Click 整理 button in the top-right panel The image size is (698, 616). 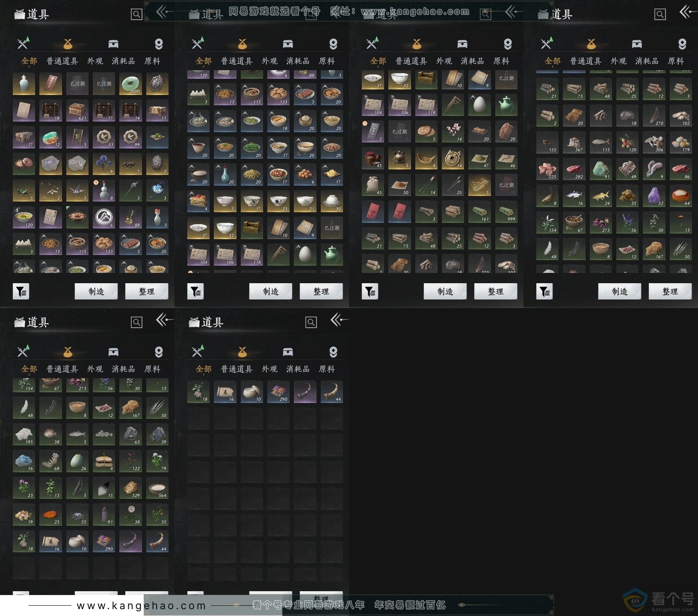(x=670, y=291)
